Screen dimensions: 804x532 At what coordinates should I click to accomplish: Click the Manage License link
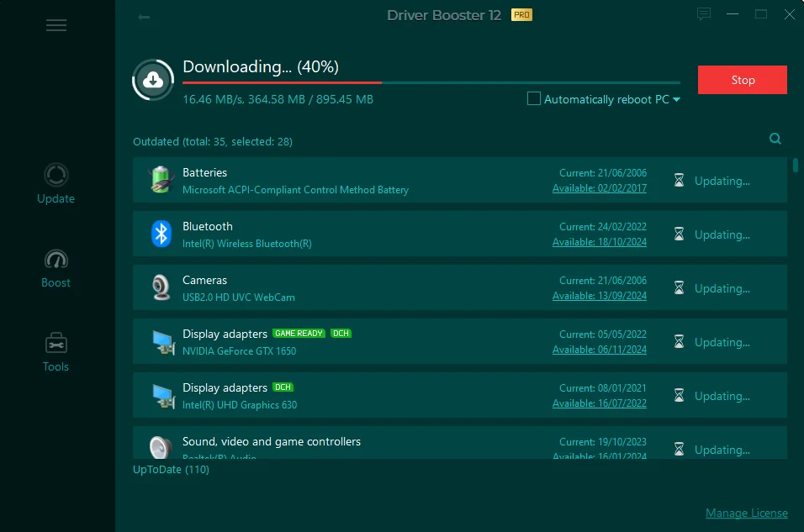coord(746,513)
